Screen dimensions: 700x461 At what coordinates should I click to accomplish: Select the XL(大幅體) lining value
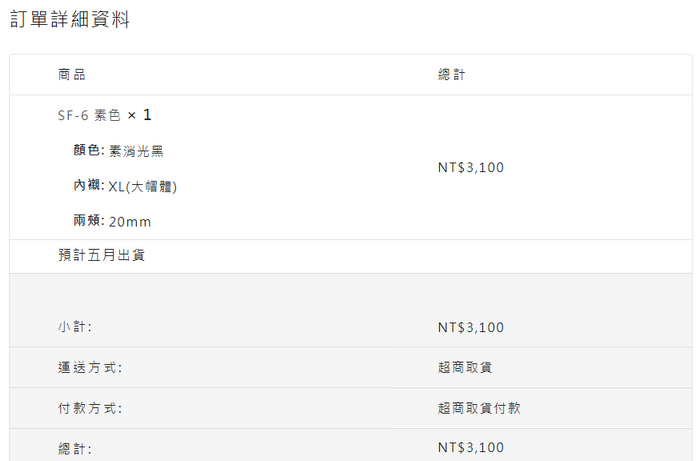coord(143,186)
